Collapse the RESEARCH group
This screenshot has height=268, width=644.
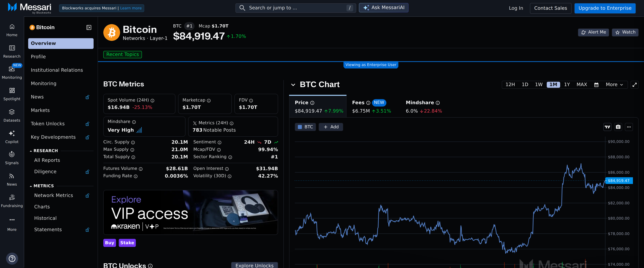44,151
